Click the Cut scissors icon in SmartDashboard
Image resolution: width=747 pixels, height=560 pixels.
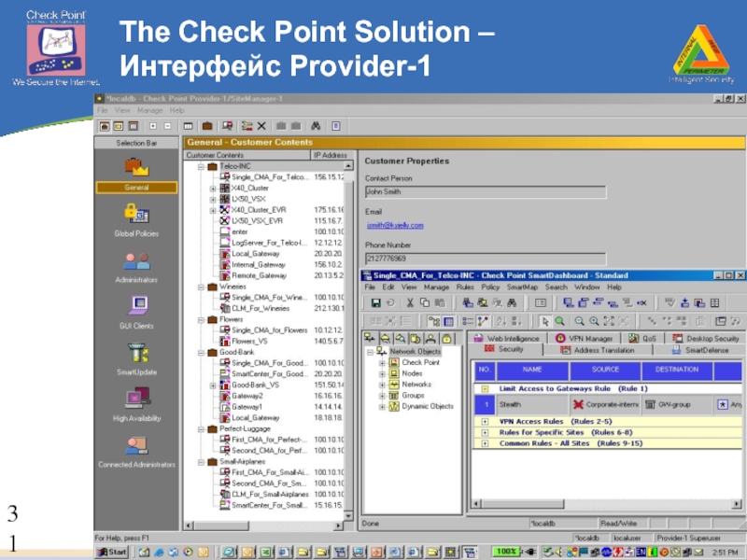410,302
